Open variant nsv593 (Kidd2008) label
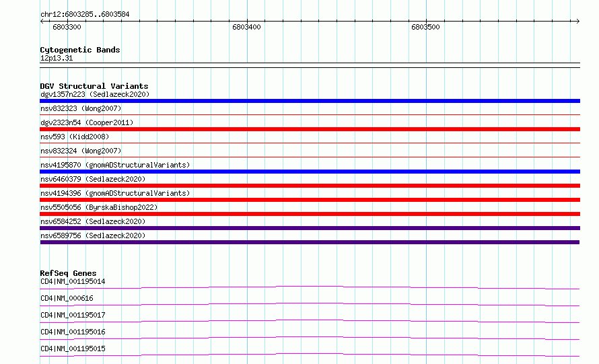 click(x=75, y=137)
